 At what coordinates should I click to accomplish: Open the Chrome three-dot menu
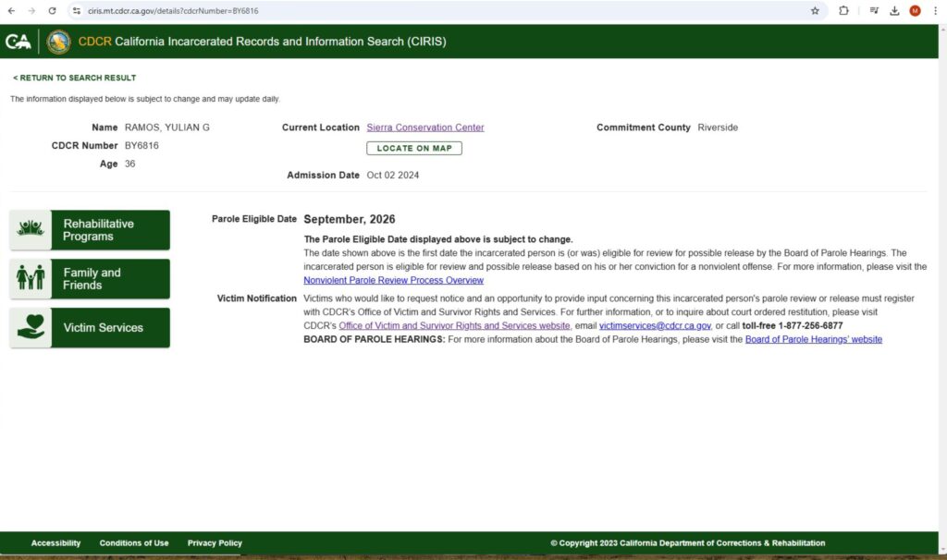pos(934,10)
